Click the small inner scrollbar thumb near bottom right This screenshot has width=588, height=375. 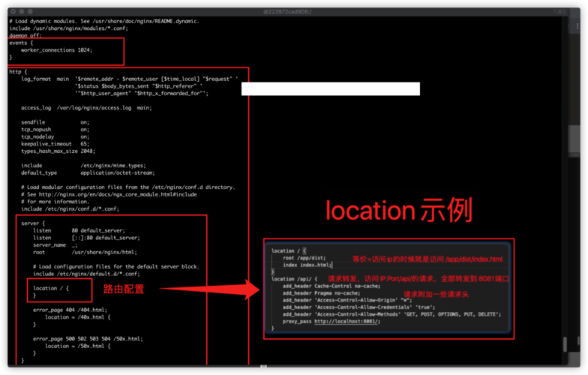565,344
